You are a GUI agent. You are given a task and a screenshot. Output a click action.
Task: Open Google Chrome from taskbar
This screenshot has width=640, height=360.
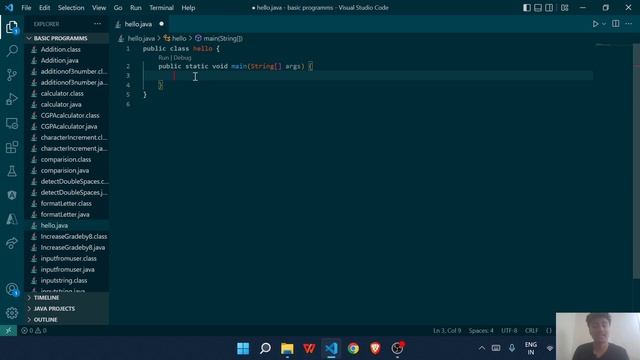tap(353, 349)
